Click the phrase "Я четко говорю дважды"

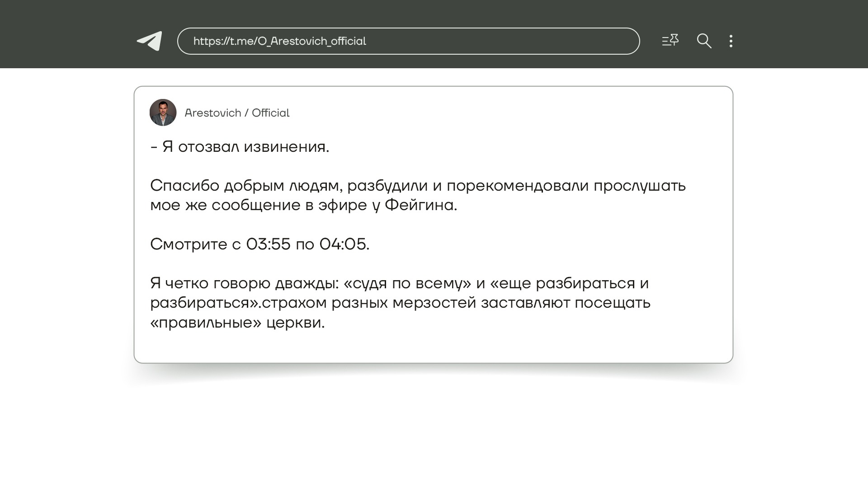pos(243,284)
